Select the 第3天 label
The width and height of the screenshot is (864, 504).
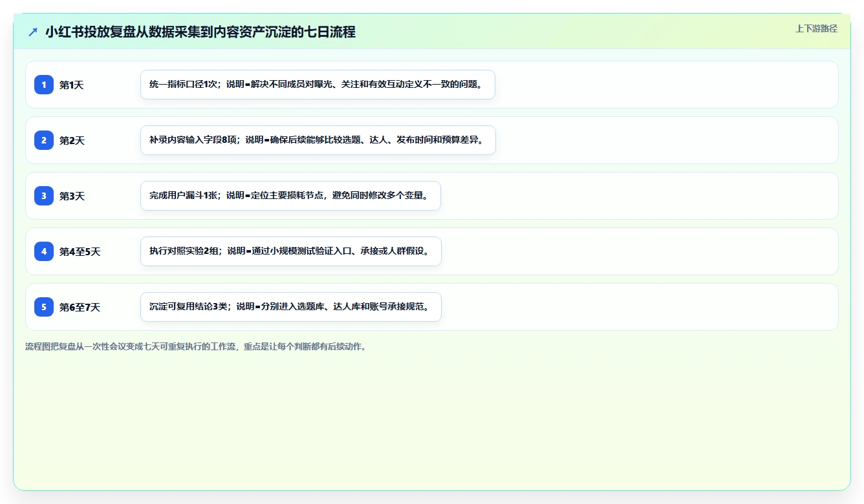point(72,196)
